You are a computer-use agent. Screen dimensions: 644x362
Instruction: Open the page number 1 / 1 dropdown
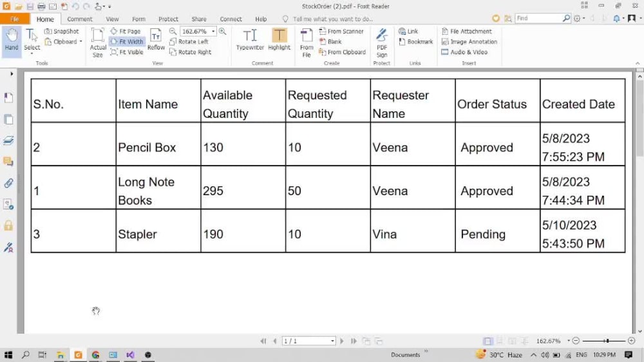tap(332, 341)
